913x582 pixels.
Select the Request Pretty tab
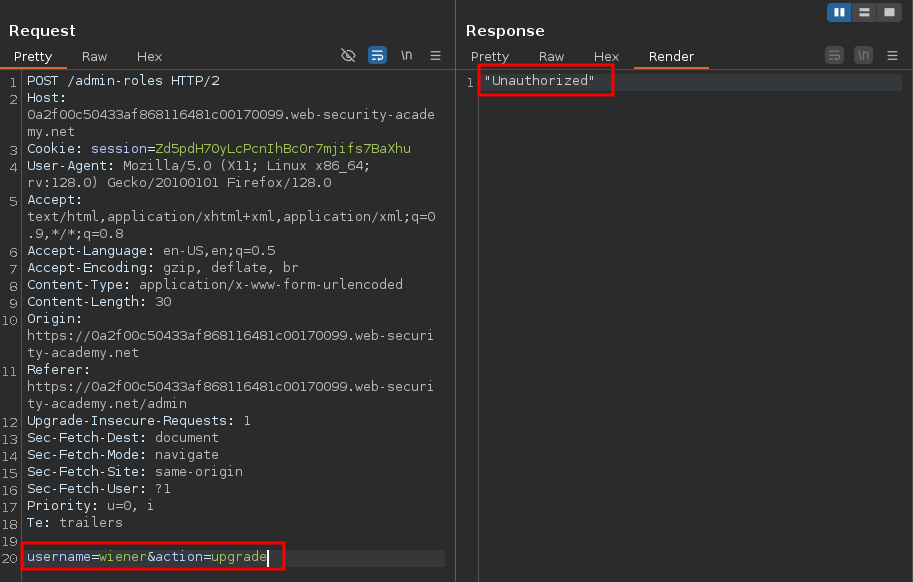[33, 57]
